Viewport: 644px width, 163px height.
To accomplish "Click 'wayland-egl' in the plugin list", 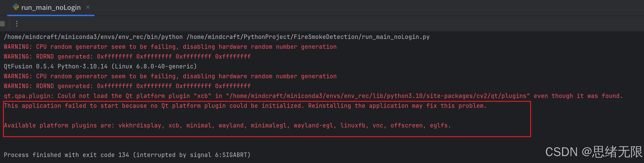I will point(313,125).
